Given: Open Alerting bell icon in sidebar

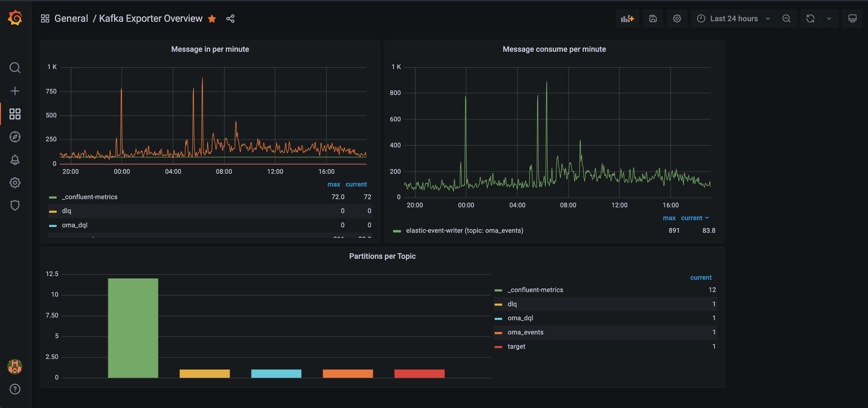Looking at the screenshot, I should (x=15, y=160).
